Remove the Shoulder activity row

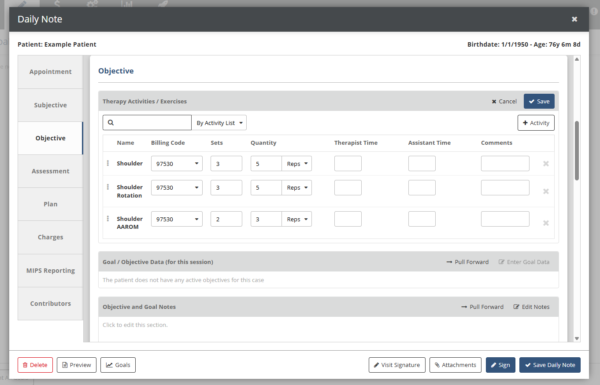[x=546, y=164]
